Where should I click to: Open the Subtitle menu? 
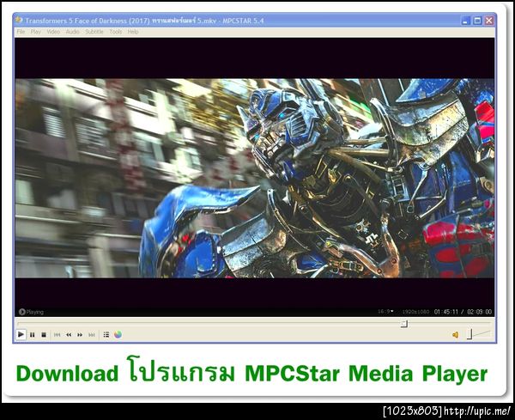pyautogui.click(x=94, y=32)
